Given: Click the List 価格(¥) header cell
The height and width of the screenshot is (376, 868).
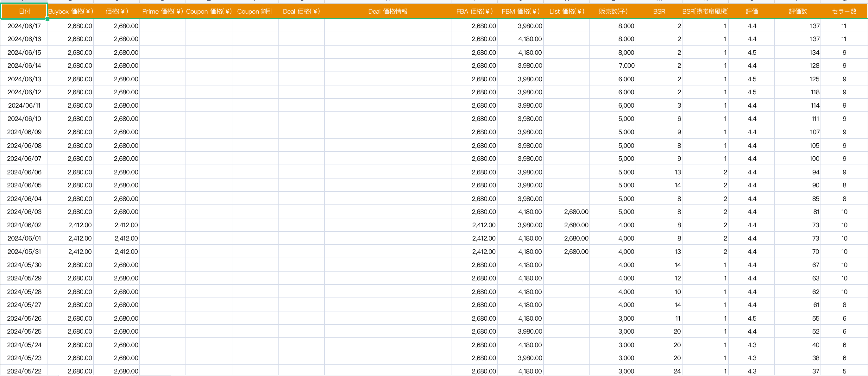Looking at the screenshot, I should coord(566,11).
